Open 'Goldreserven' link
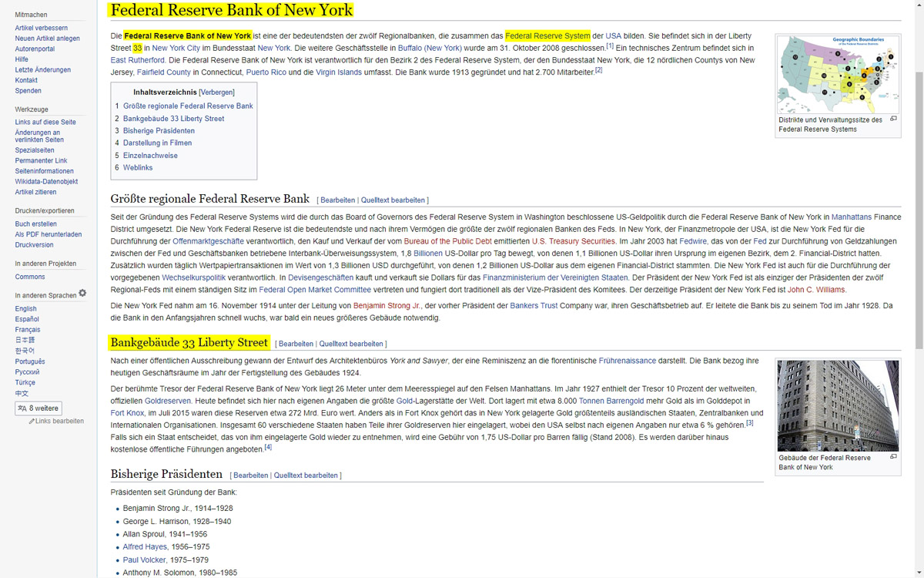924x578 pixels. 168,402
